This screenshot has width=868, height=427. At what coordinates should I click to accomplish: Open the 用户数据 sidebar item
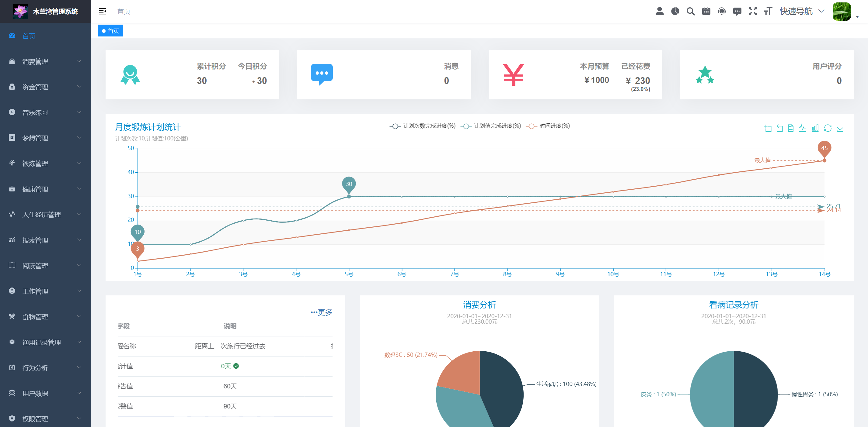click(x=46, y=393)
